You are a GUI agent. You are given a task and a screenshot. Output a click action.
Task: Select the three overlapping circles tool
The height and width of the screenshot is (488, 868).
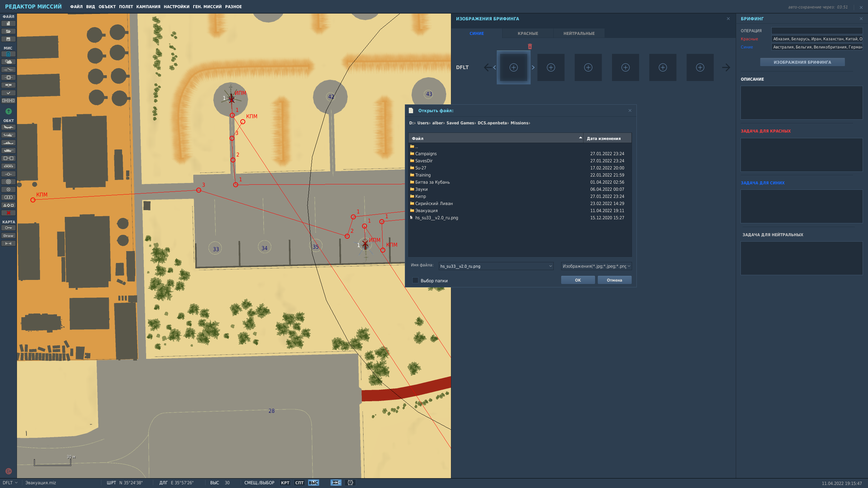[x=8, y=197]
